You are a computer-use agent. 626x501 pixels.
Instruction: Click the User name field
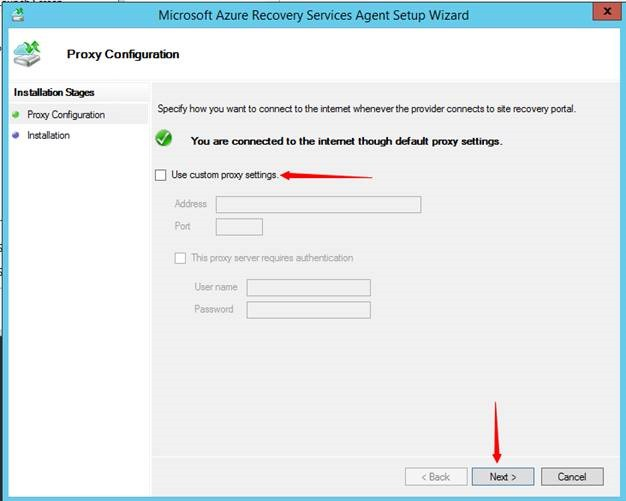[308, 288]
